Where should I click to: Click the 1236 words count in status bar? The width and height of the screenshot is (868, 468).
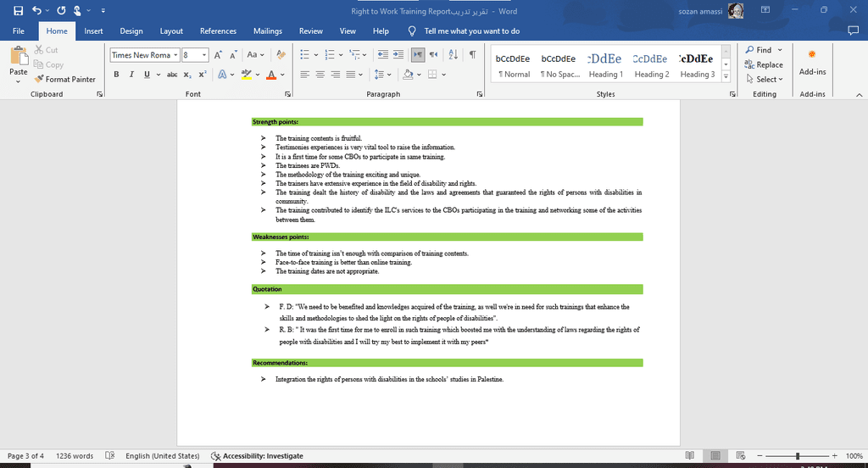[75, 456]
